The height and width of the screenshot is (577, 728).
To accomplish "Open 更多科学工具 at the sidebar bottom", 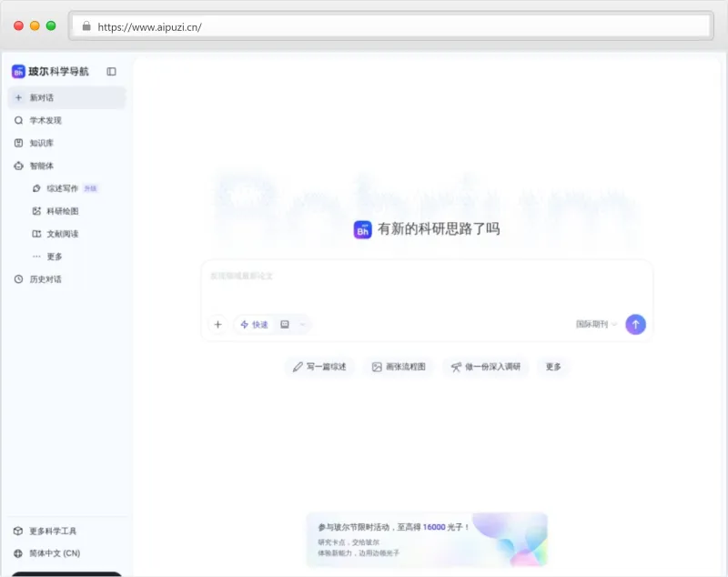I will [45, 531].
